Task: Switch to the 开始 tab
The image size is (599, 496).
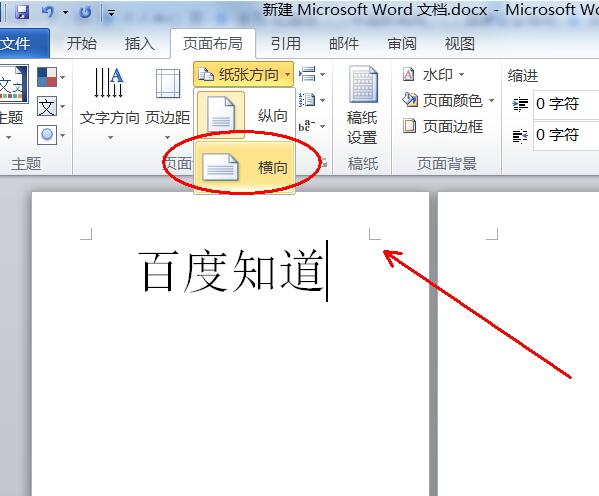Action: tap(82, 44)
